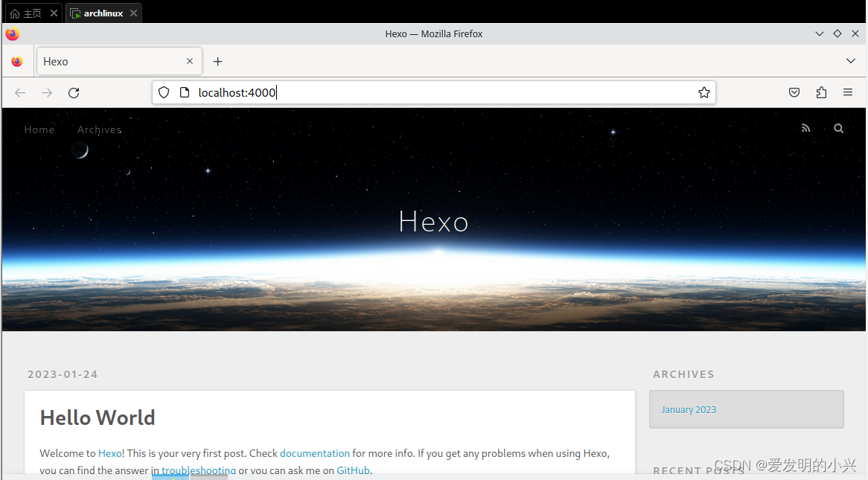This screenshot has height=480, width=868.
Task: Open the January 2023 archive link
Action: pyautogui.click(x=689, y=410)
